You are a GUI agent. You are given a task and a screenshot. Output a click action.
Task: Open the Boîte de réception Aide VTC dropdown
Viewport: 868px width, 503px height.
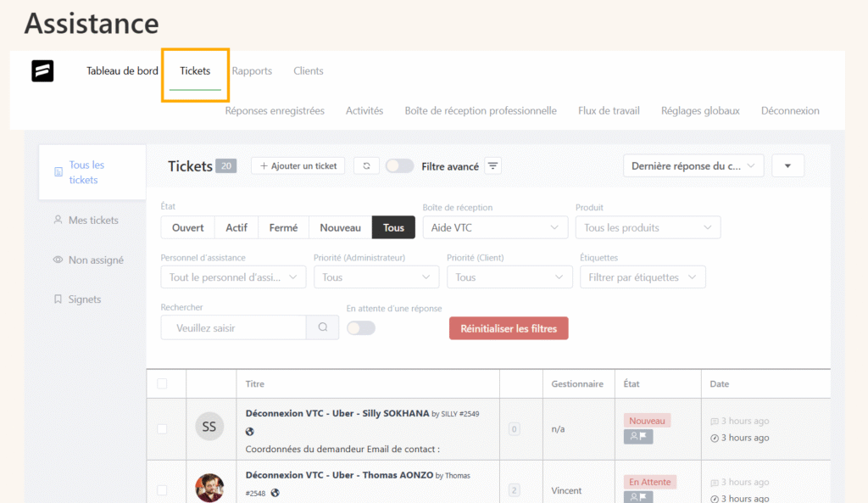[x=495, y=227]
